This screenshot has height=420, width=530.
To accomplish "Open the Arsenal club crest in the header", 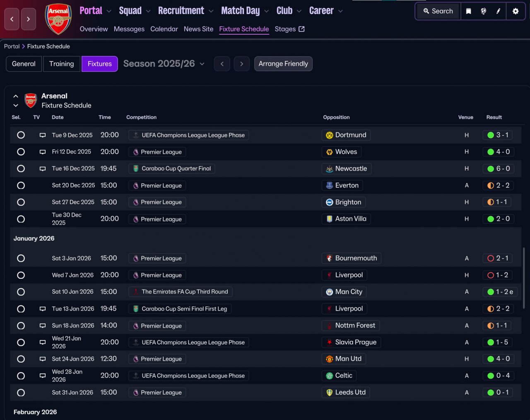I will (x=58, y=19).
